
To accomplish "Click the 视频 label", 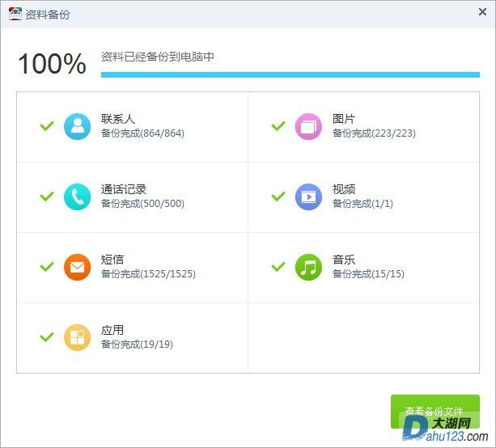I will [x=344, y=189].
